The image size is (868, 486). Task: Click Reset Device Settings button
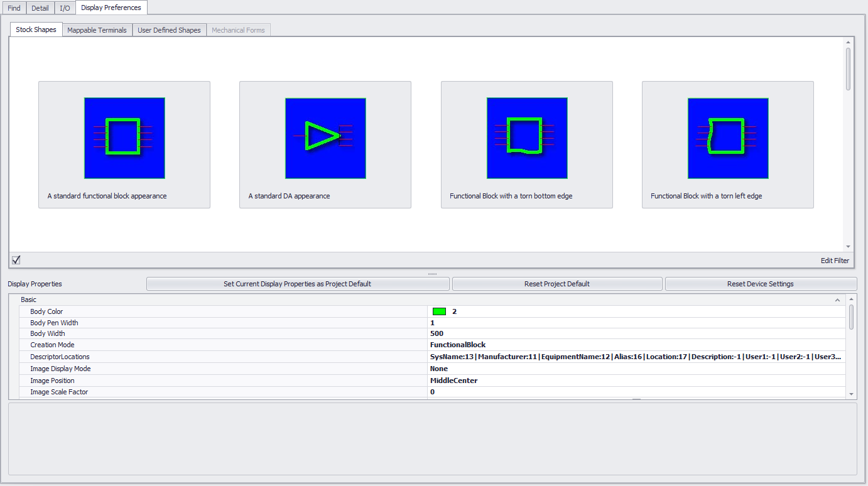point(761,284)
